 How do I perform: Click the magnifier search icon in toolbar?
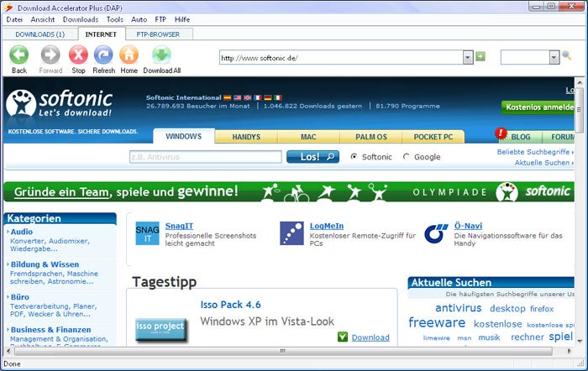click(x=567, y=56)
